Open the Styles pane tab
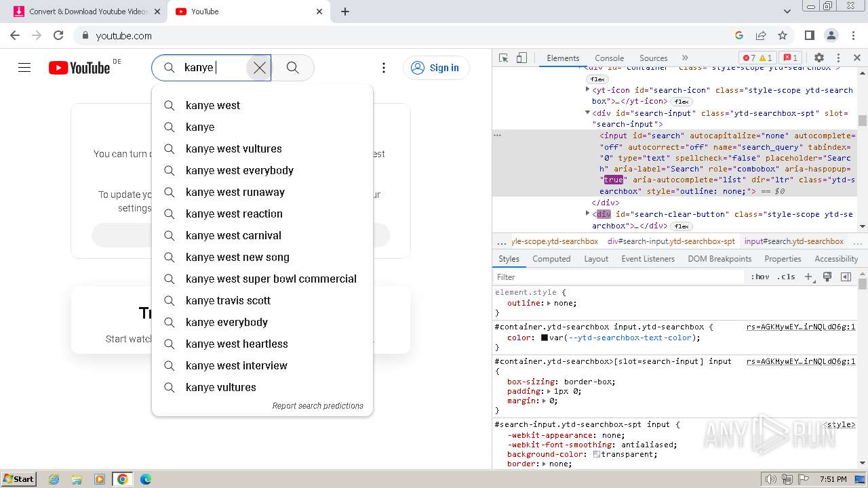Image resolution: width=868 pixels, height=488 pixels. tap(509, 259)
